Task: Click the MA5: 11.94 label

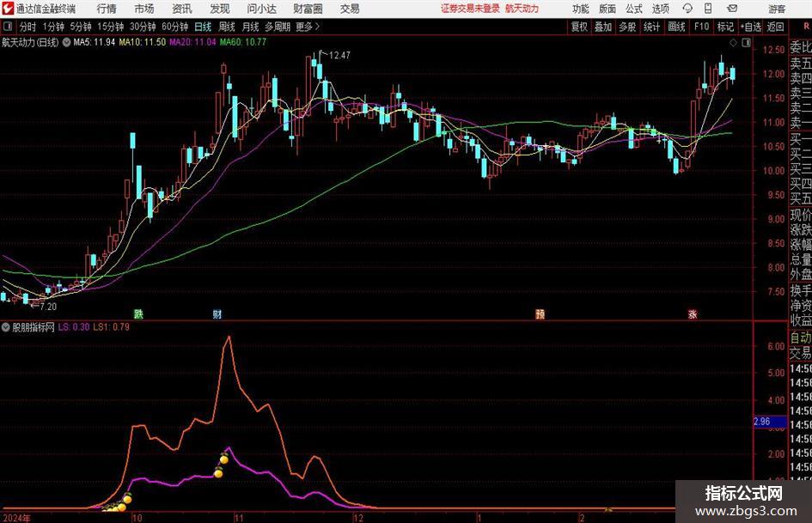Action: (94, 42)
